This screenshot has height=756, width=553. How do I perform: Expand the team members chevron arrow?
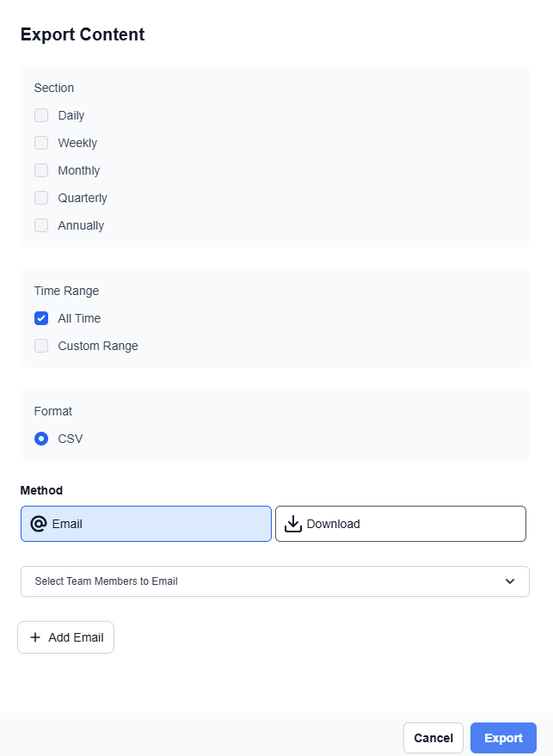pos(510,581)
